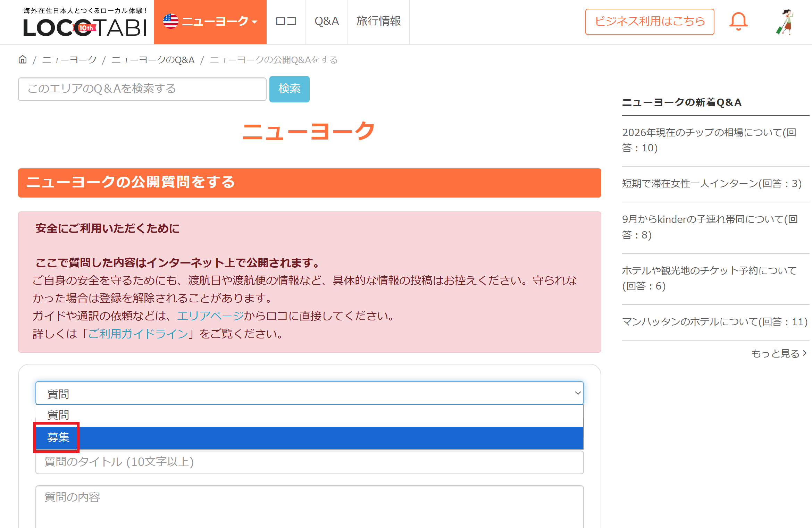Choose the 質問 option in dropdown list
This screenshot has width=812, height=528.
309,415
